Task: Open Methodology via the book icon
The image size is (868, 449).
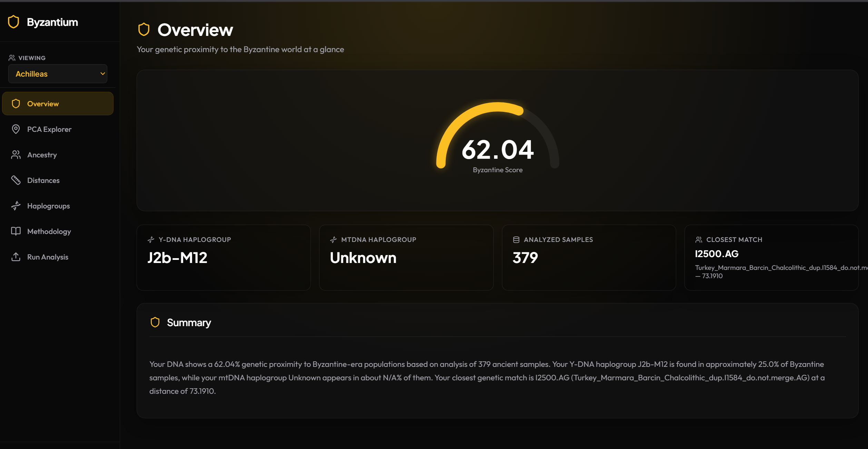Action: point(16,231)
